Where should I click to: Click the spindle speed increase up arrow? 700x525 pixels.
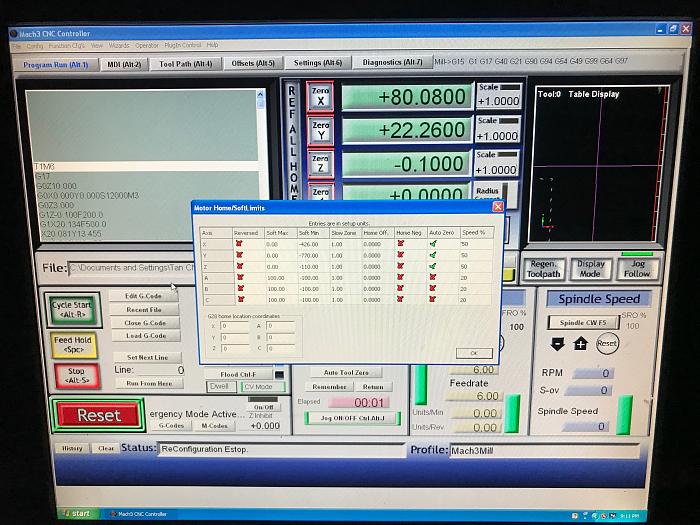pos(580,343)
